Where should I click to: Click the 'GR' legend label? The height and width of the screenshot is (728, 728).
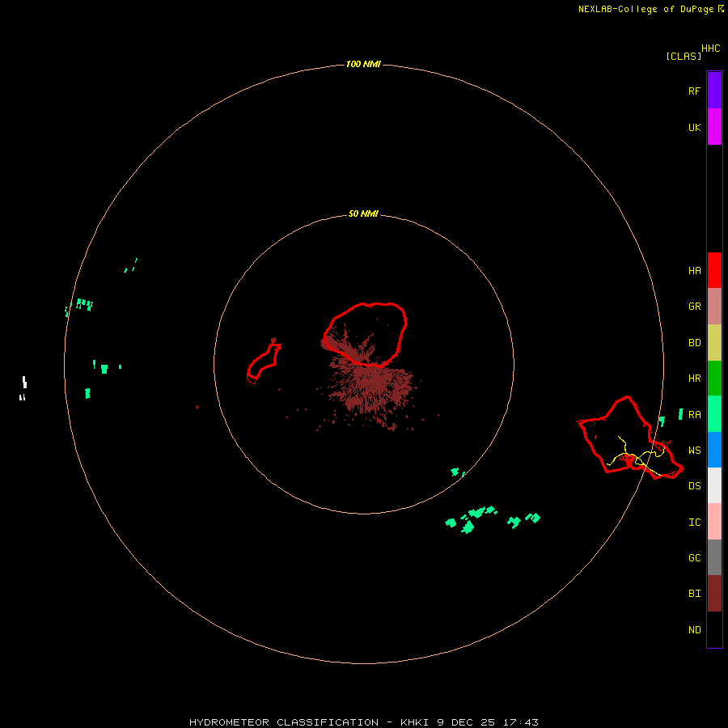[x=695, y=307]
